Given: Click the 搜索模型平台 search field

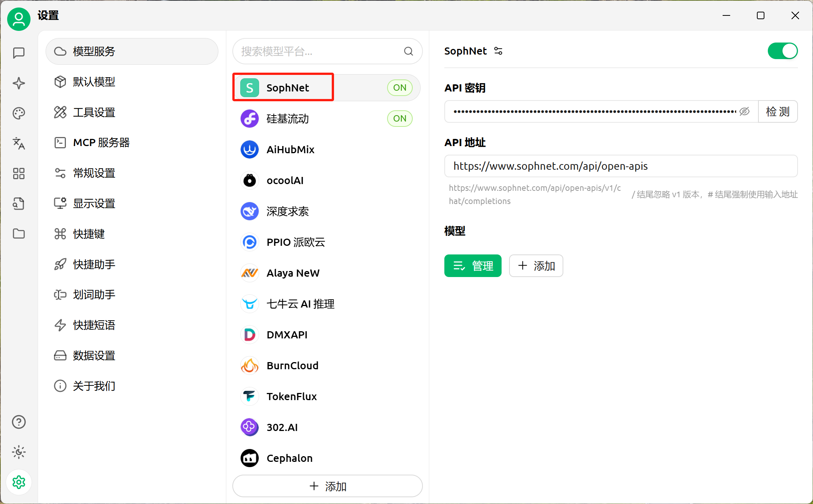Looking at the screenshot, I should (327, 51).
